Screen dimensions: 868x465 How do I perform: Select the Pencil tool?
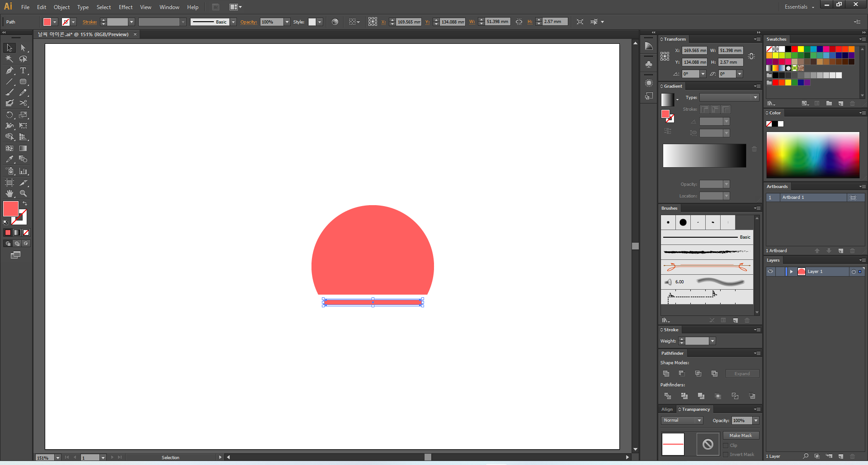pos(23,93)
